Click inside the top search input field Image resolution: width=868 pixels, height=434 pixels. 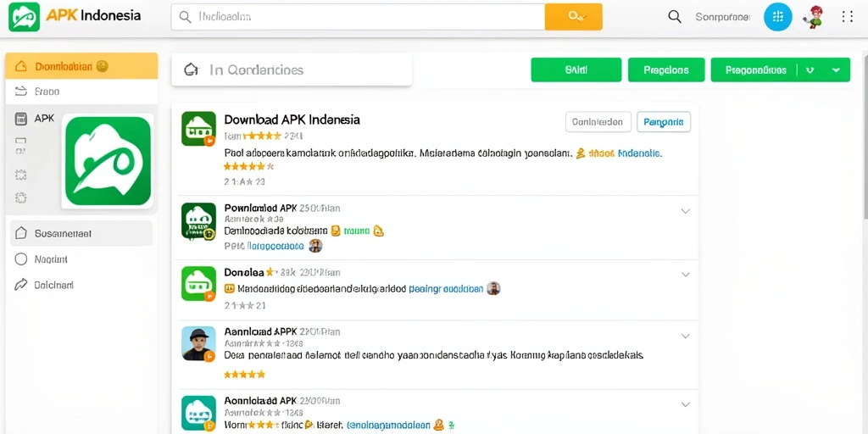coord(359,17)
